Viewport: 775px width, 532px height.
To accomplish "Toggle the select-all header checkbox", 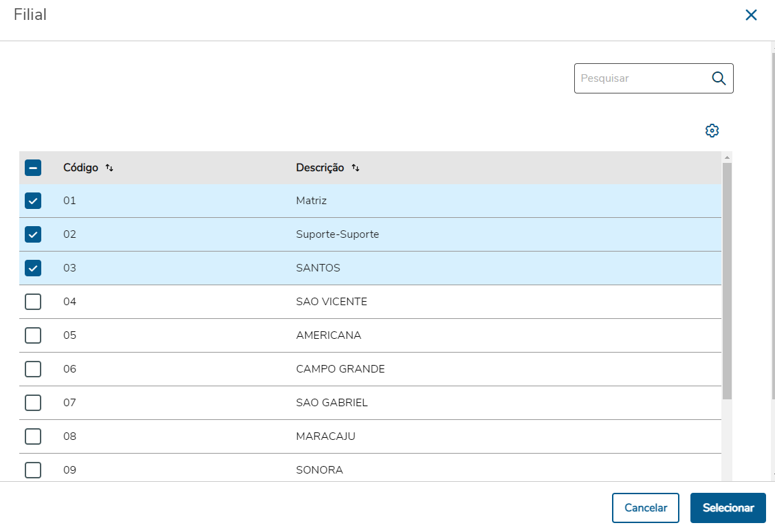I will pyautogui.click(x=33, y=168).
